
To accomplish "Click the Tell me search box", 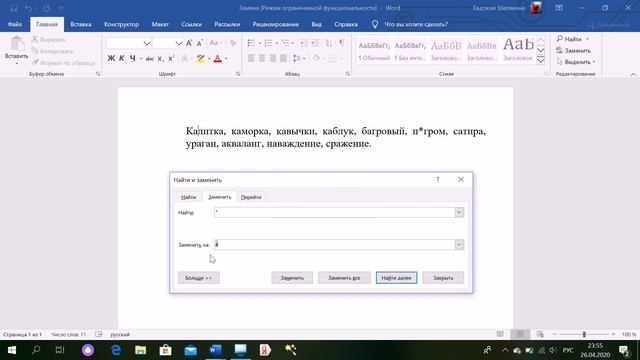I will click(x=416, y=24).
